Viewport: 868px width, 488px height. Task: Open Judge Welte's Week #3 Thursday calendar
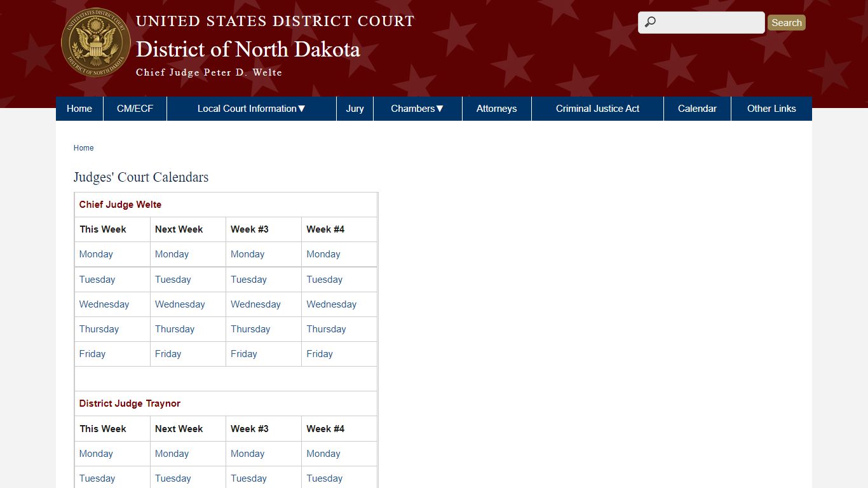coord(250,329)
